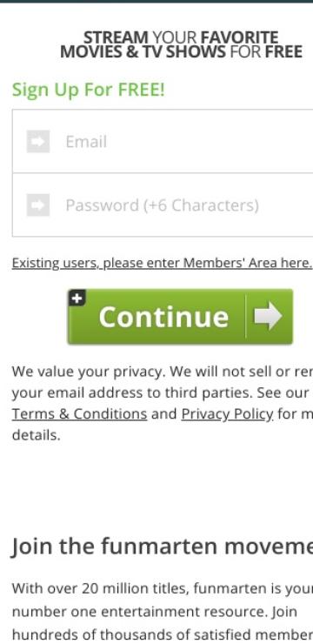Click the number one entertainment resource line

coord(154,612)
